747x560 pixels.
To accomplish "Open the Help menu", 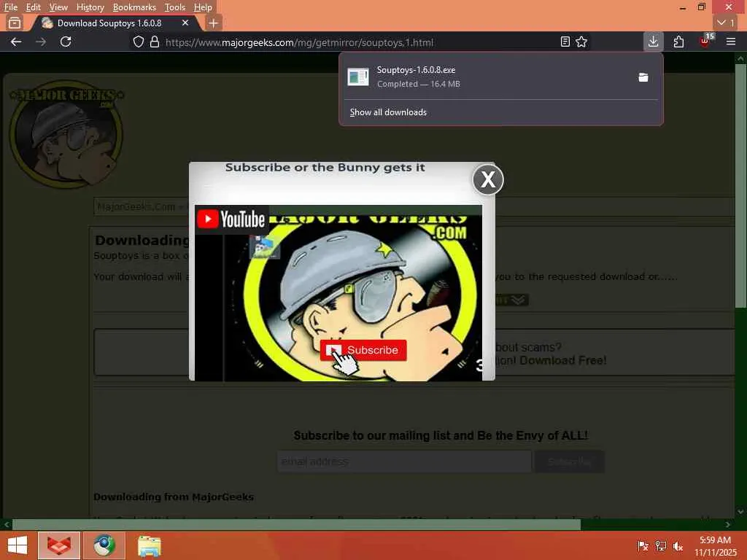I will 203,7.
